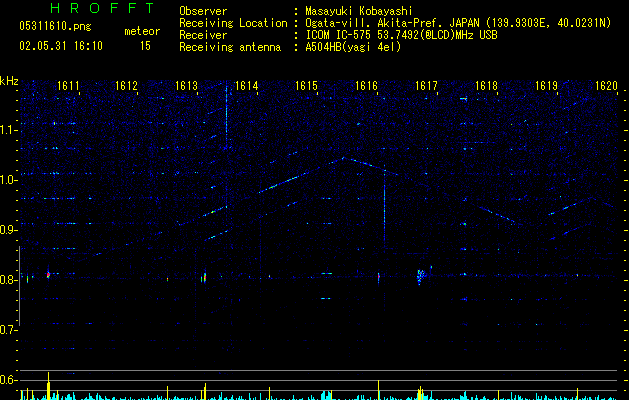Screen dimensions: 629x400
Task: Click the 1616 time axis marker
Action: click(366, 86)
